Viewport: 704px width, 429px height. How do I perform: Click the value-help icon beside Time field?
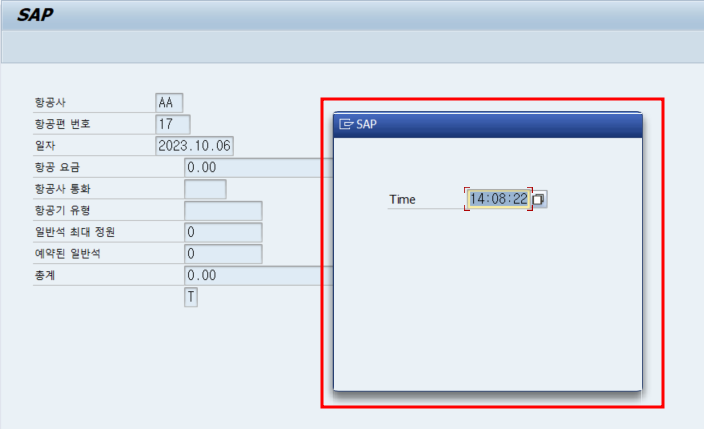click(539, 199)
